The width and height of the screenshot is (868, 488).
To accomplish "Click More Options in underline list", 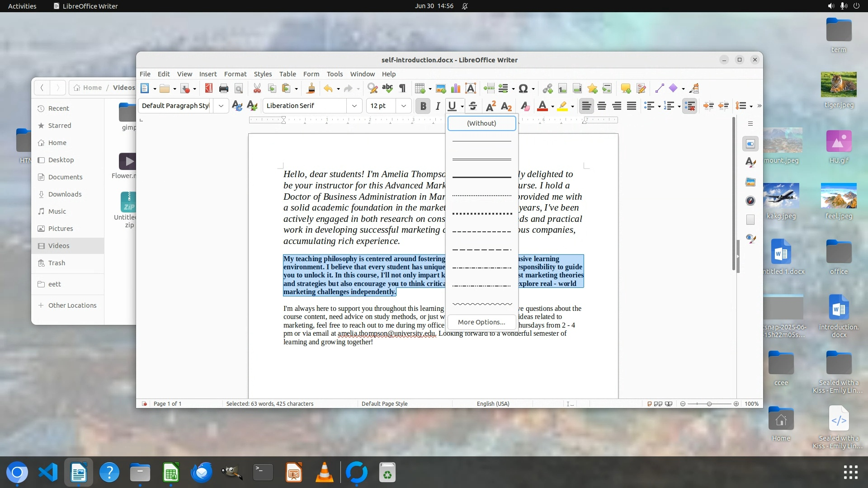I will tap(481, 322).
